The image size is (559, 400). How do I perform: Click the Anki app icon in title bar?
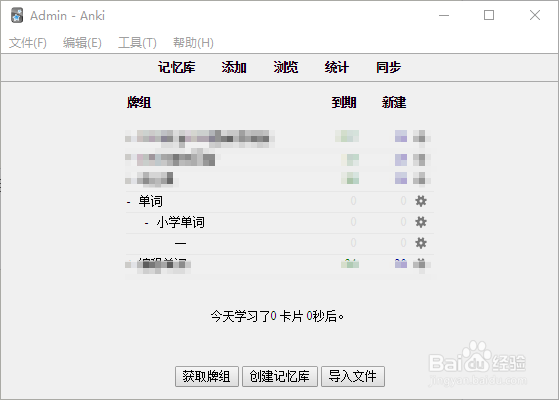(x=17, y=15)
